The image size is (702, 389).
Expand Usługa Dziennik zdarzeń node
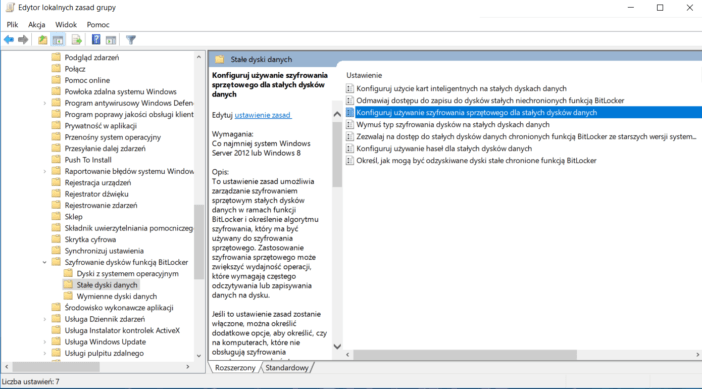point(44,319)
